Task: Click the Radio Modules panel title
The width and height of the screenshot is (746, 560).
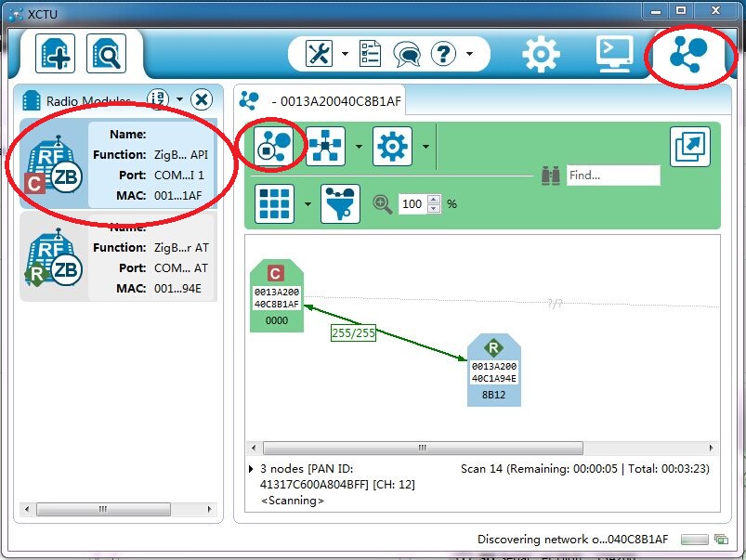Action: pos(88,101)
